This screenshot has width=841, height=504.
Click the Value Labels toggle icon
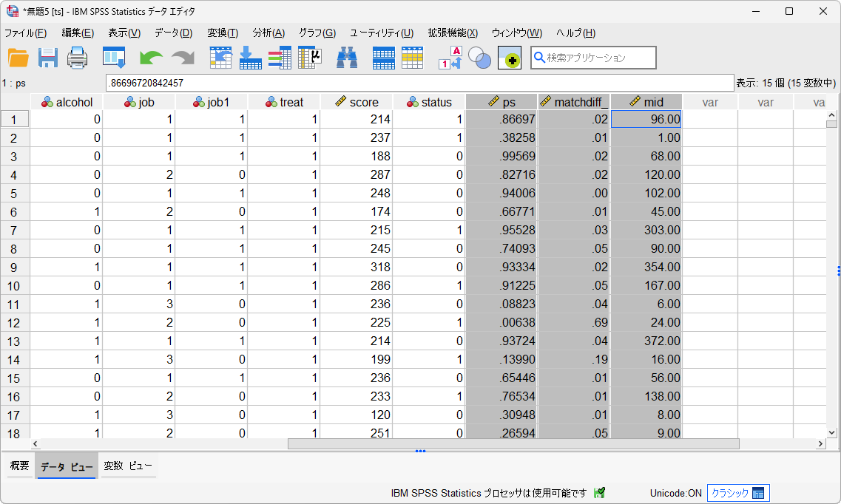tap(450, 58)
